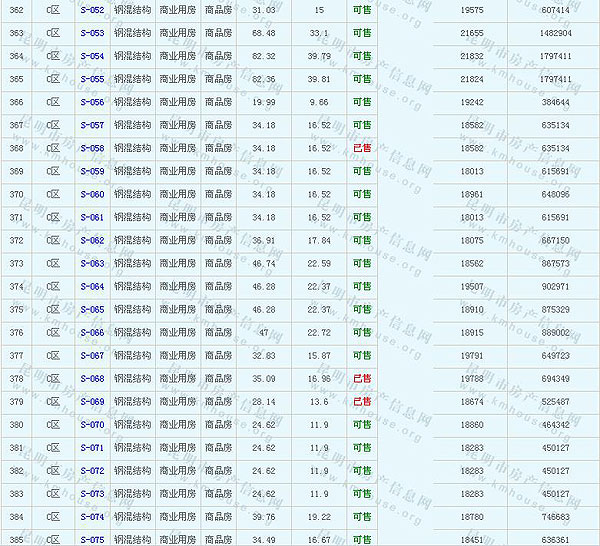This screenshot has width=600, height=546.
Task: Click the S-072 unit link
Action: (92, 471)
